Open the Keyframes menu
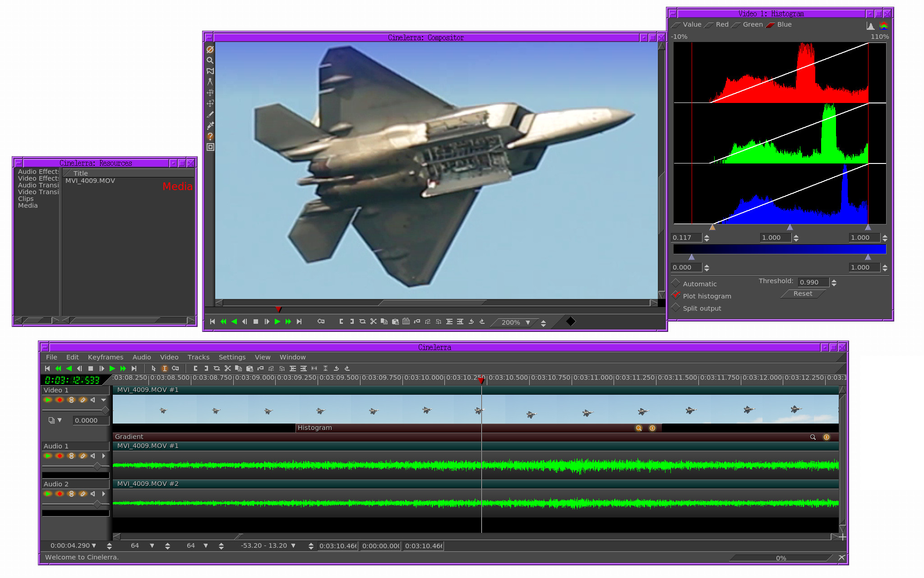Screen dimensions: 924x578 (x=105, y=357)
